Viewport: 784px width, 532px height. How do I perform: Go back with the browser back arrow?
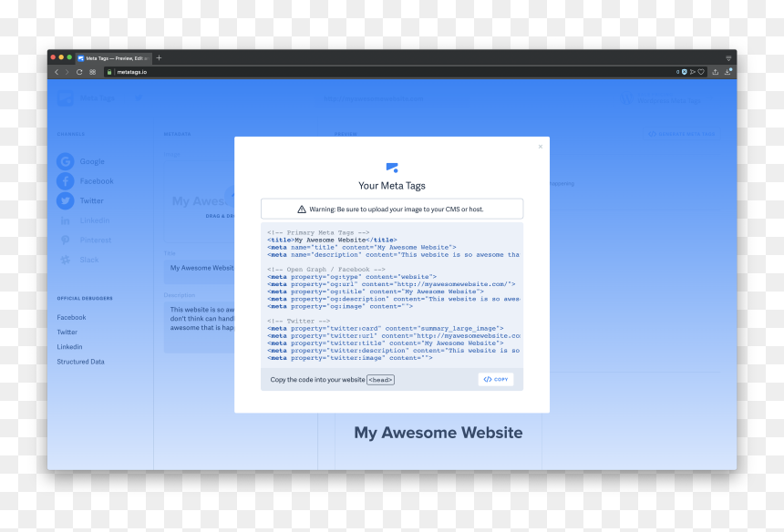(x=57, y=72)
